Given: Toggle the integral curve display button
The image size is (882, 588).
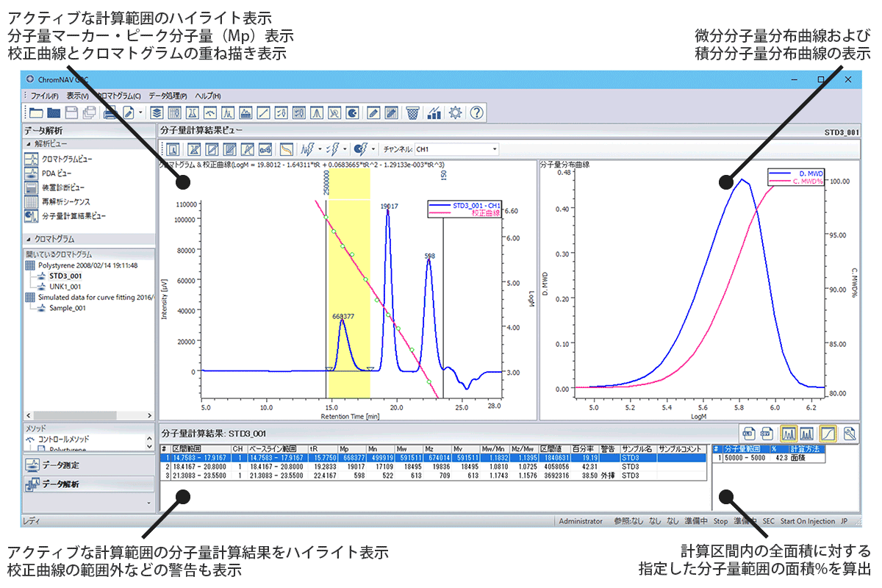Looking at the screenshot, I should 828,434.
